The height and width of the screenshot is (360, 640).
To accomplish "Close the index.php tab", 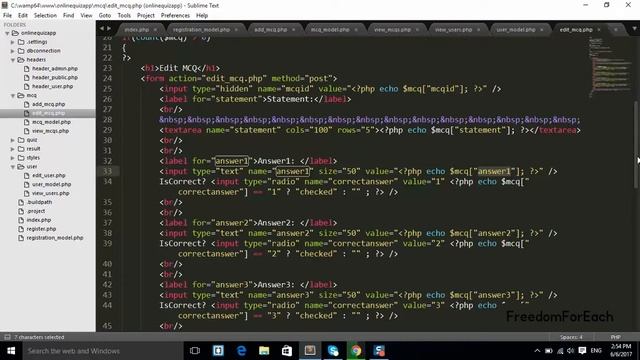I will tap(155, 30).
